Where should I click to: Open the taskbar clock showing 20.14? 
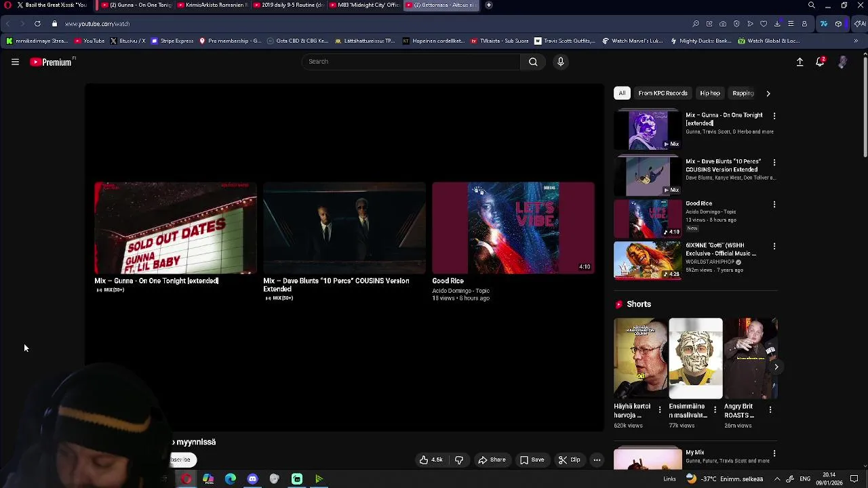pyautogui.click(x=829, y=479)
